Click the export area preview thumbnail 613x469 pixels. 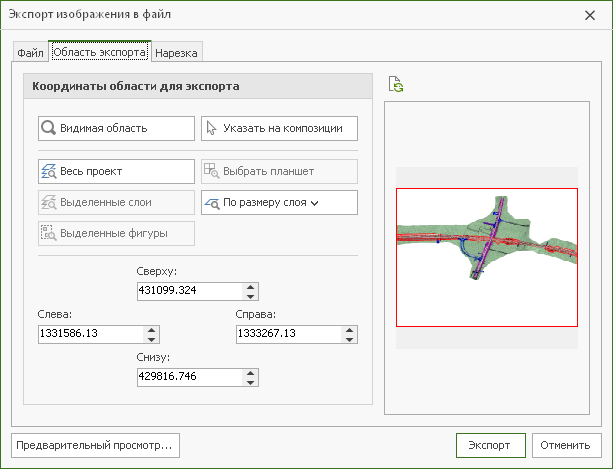pos(487,258)
